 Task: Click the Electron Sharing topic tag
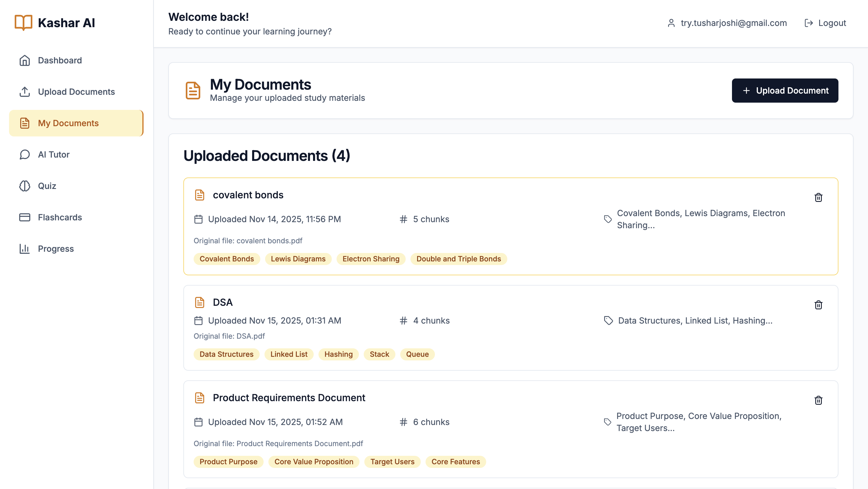[x=371, y=259]
